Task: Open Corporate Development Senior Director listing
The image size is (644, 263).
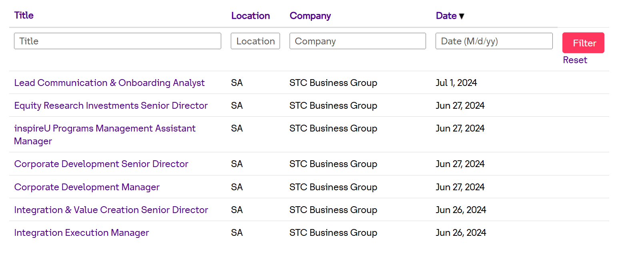Action: click(101, 164)
